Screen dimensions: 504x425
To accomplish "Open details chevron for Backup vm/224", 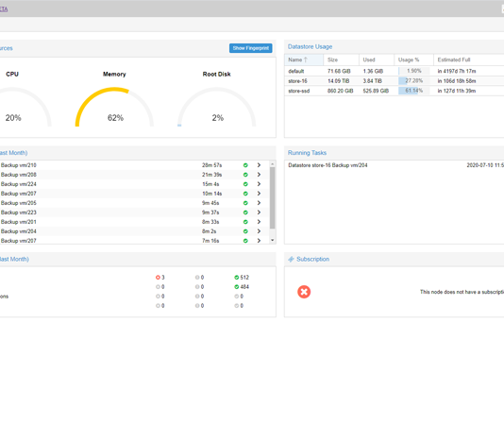I will (259, 184).
